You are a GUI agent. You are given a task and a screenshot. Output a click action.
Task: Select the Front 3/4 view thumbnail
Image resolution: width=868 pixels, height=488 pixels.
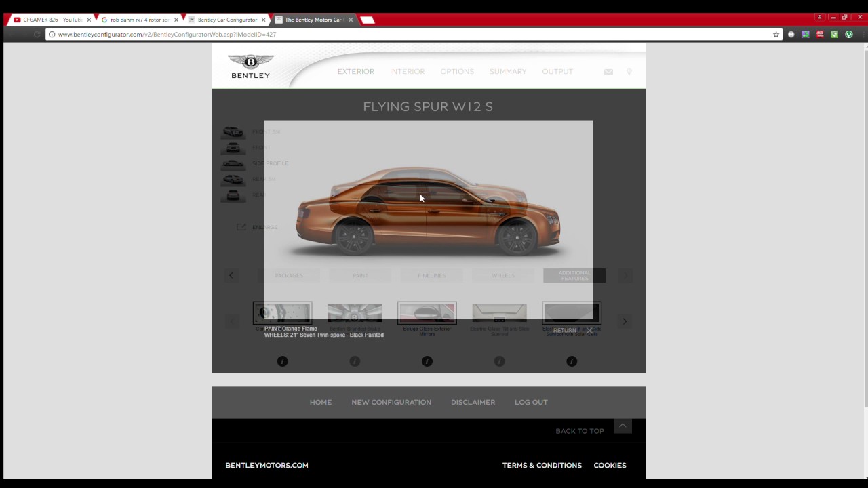[x=233, y=131]
